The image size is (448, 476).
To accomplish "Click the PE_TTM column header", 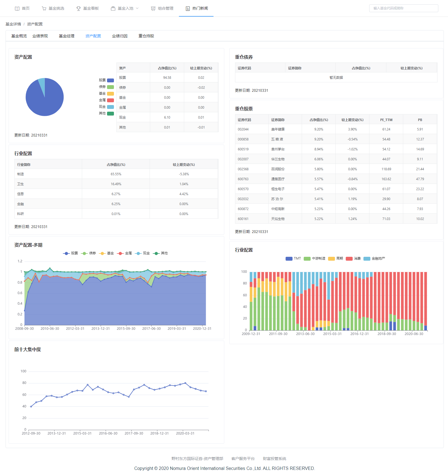I will pyautogui.click(x=386, y=120).
